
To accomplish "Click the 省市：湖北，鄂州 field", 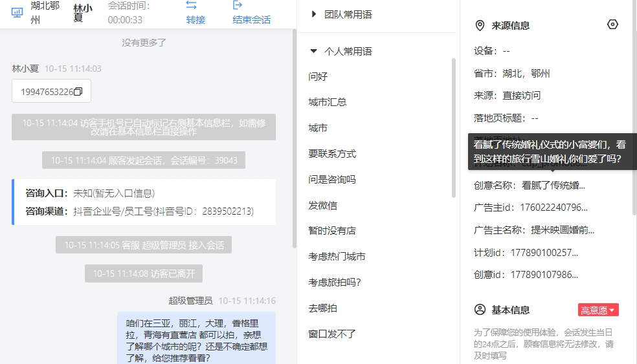I will point(511,74).
